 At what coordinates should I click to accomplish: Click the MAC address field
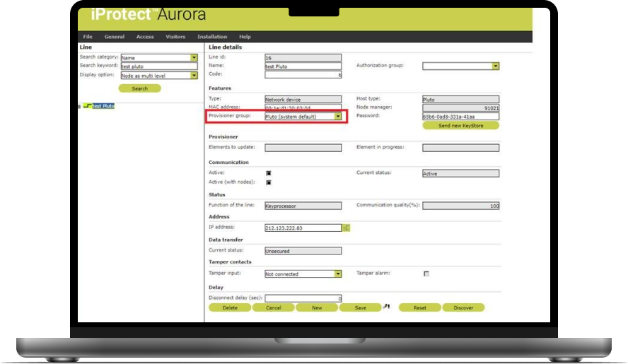tap(303, 107)
